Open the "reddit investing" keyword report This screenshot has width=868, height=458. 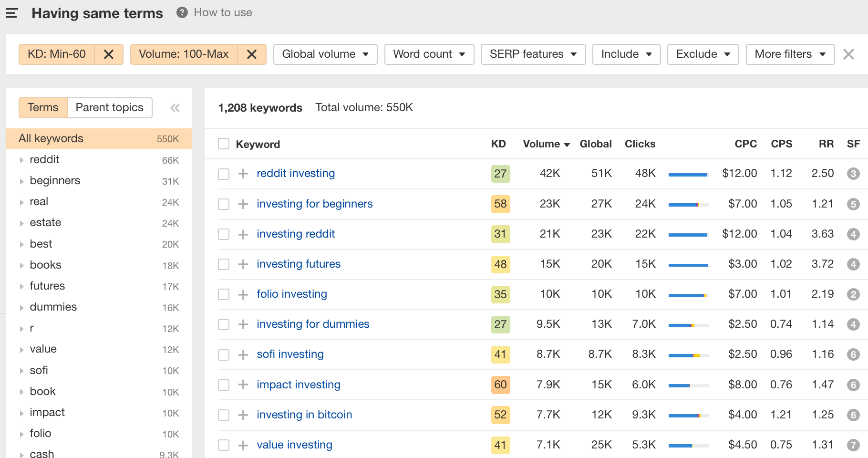[295, 173]
